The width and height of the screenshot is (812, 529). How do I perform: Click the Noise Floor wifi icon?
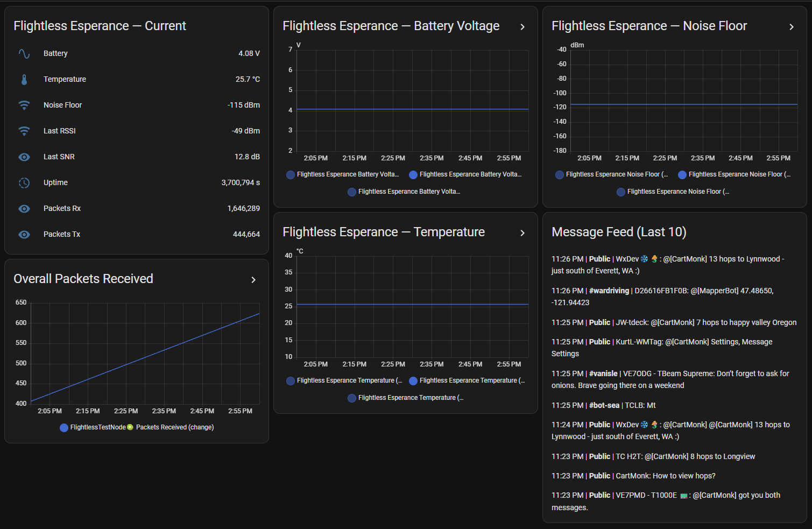click(24, 105)
